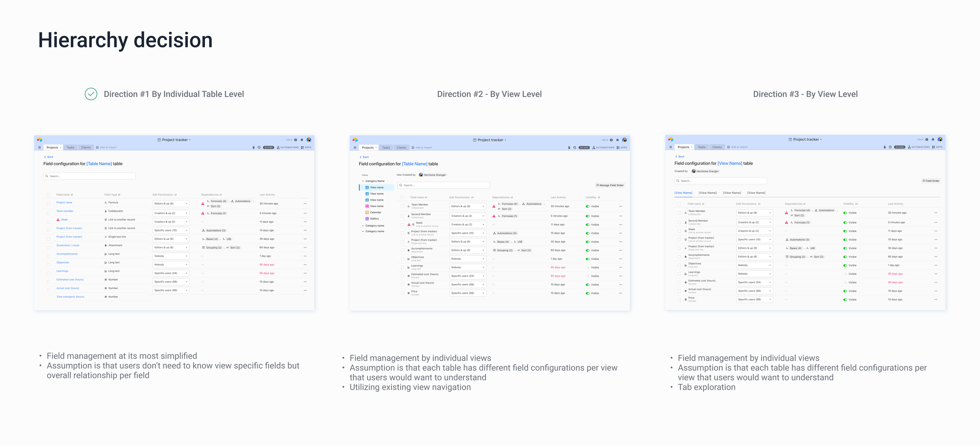Click Manage Field Order button in Direction #2
Screen dimensions: 980x446
pos(610,186)
